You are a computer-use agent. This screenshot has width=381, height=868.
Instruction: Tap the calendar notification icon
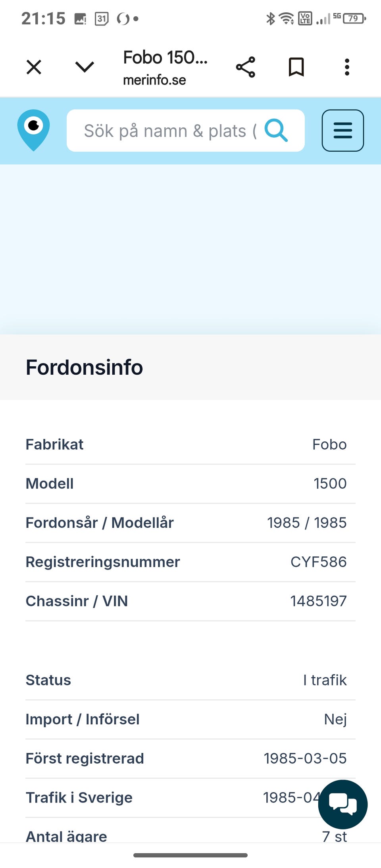coord(102,18)
